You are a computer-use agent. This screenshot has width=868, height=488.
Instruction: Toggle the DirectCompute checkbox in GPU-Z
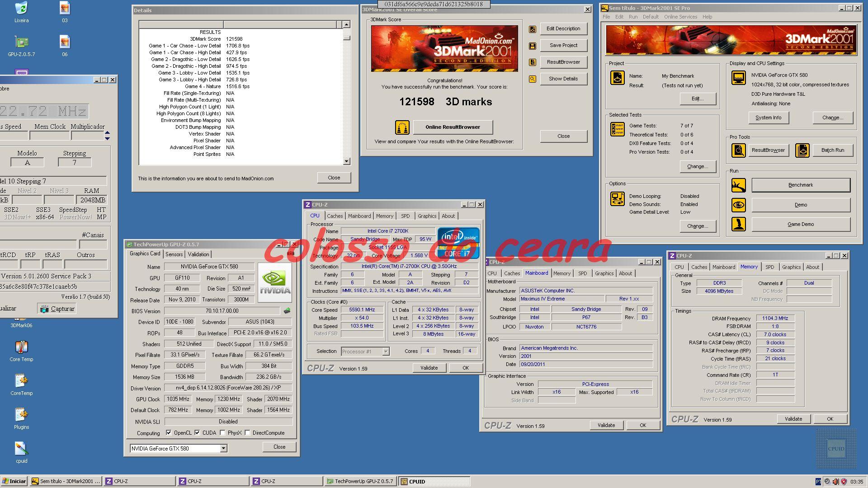[247, 433]
